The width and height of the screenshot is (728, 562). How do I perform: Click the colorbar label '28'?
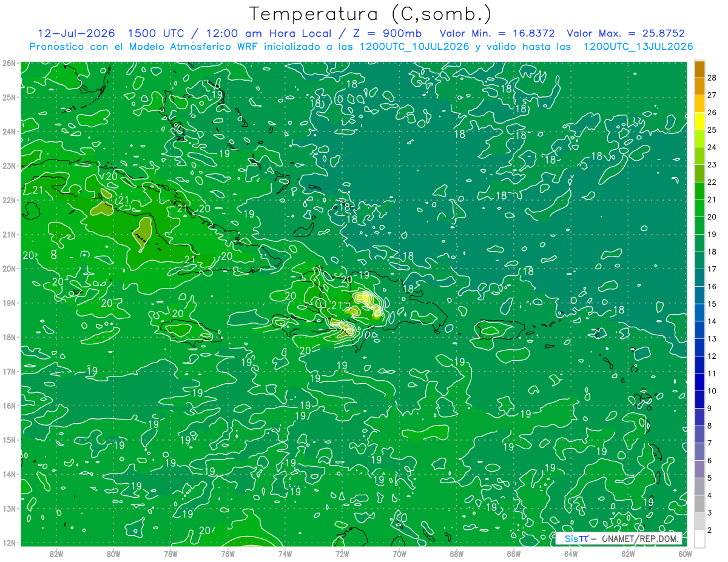(712, 77)
